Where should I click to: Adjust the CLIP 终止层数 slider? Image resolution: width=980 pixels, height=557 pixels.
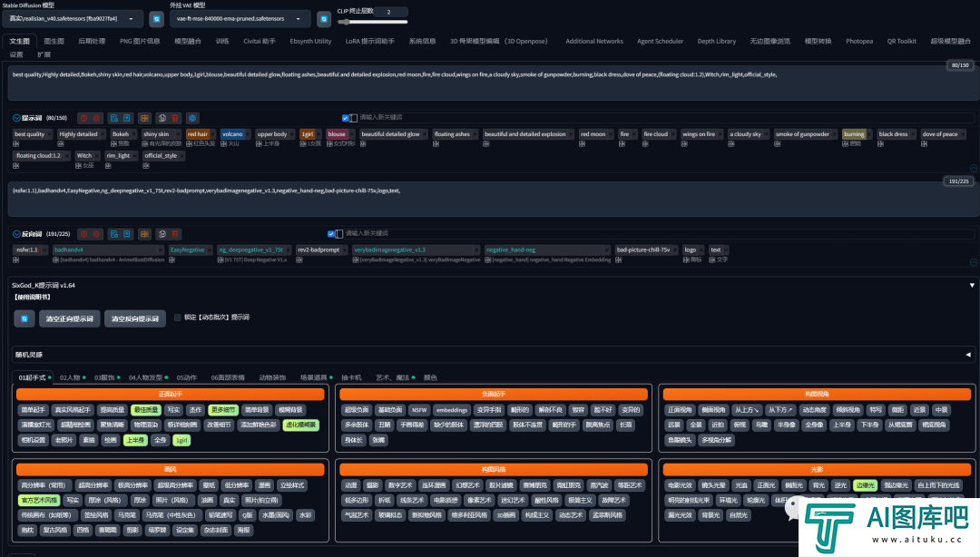373,22
